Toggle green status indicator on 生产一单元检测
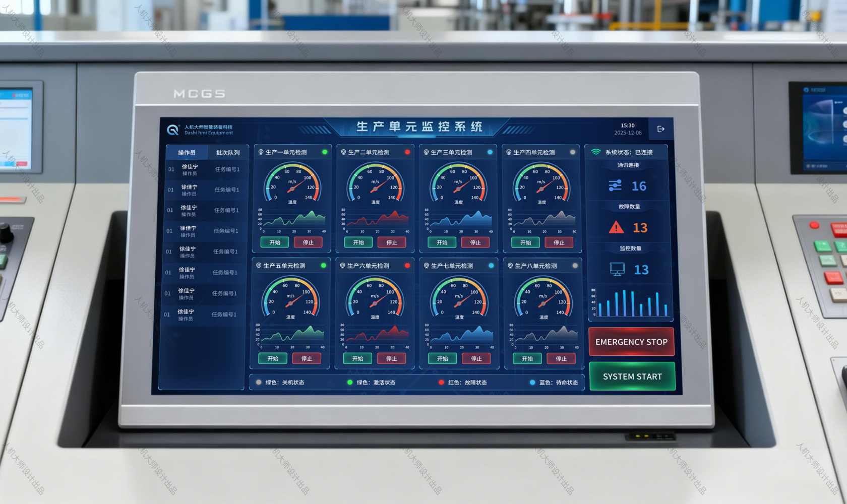Viewport: 847px width, 504px height. click(x=325, y=152)
